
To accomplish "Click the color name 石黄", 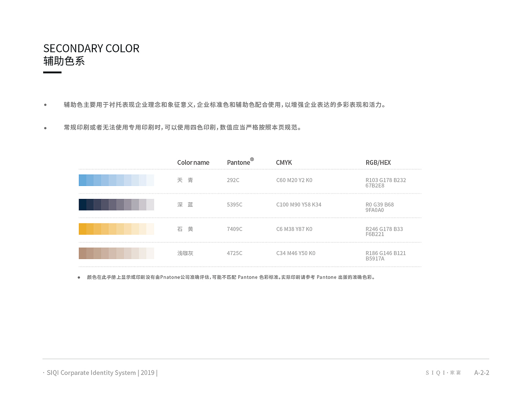I will click(185, 229).
